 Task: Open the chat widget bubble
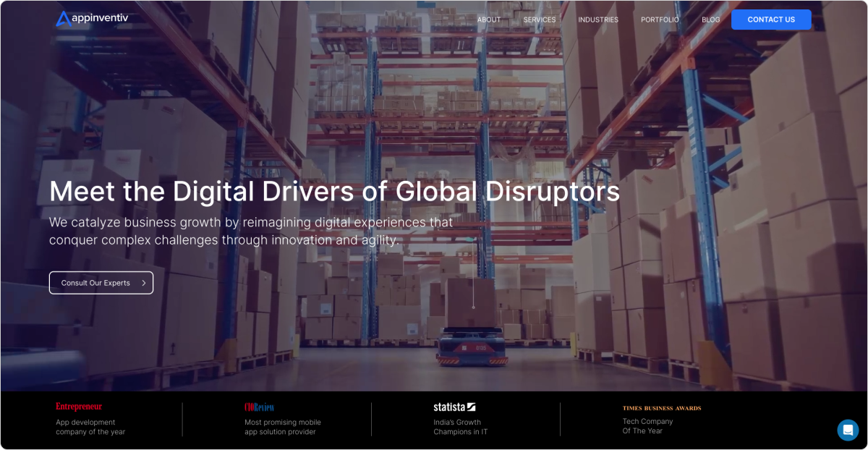(x=847, y=430)
